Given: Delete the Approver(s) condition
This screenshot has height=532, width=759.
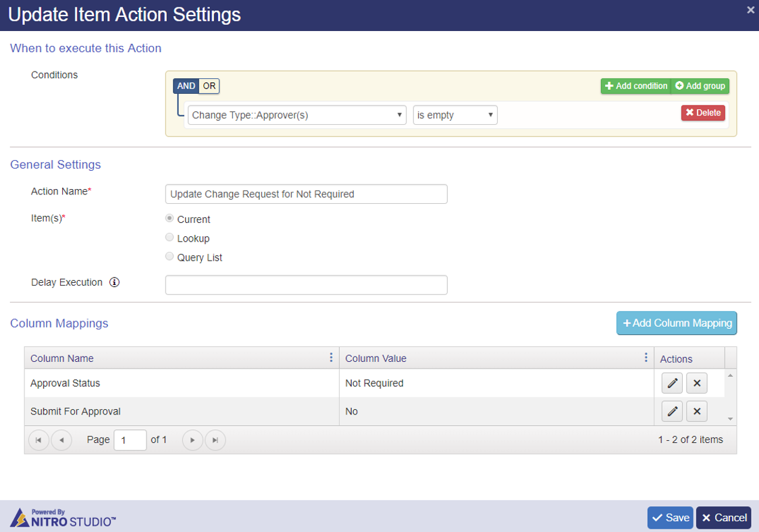Looking at the screenshot, I should tap(703, 113).
